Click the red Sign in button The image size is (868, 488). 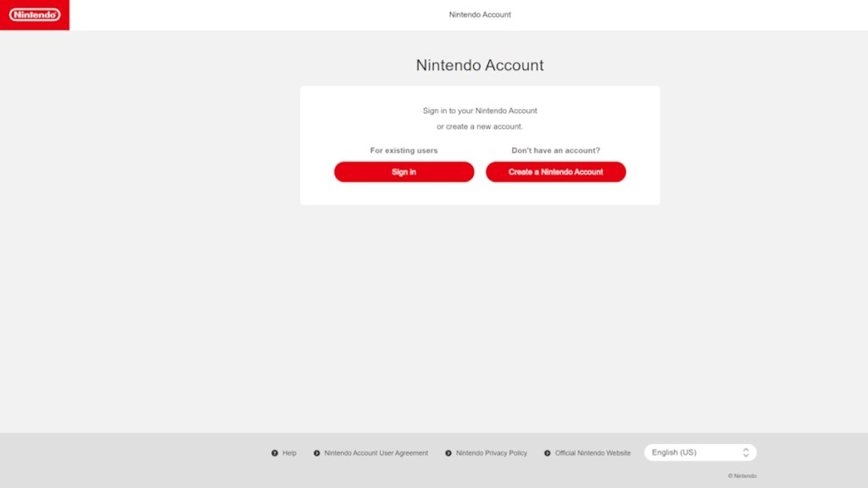pyautogui.click(x=404, y=172)
